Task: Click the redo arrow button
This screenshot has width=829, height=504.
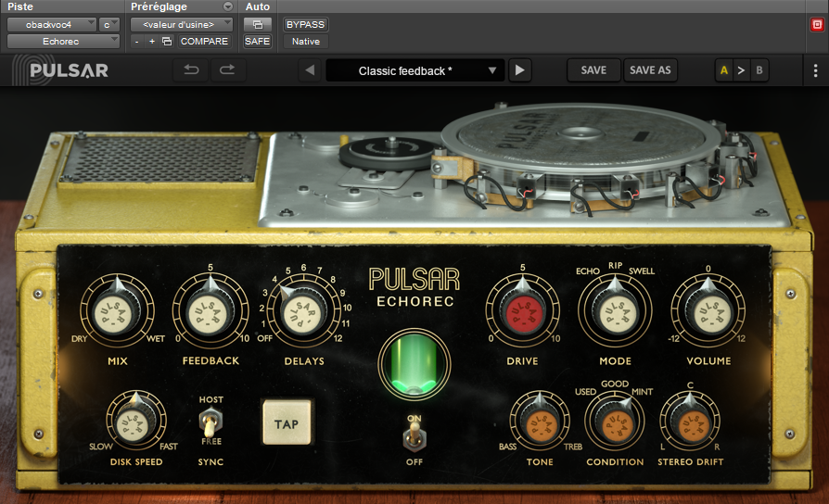Action: point(225,69)
